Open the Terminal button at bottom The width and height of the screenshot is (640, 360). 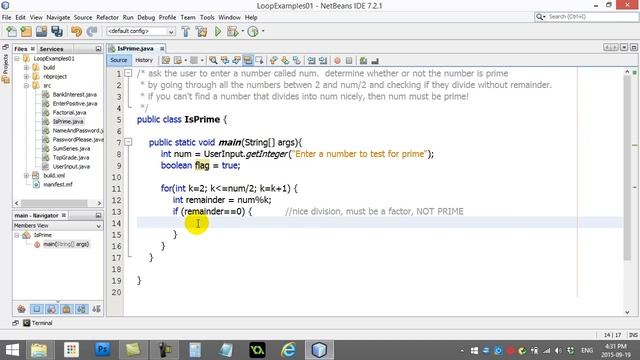(x=38, y=323)
